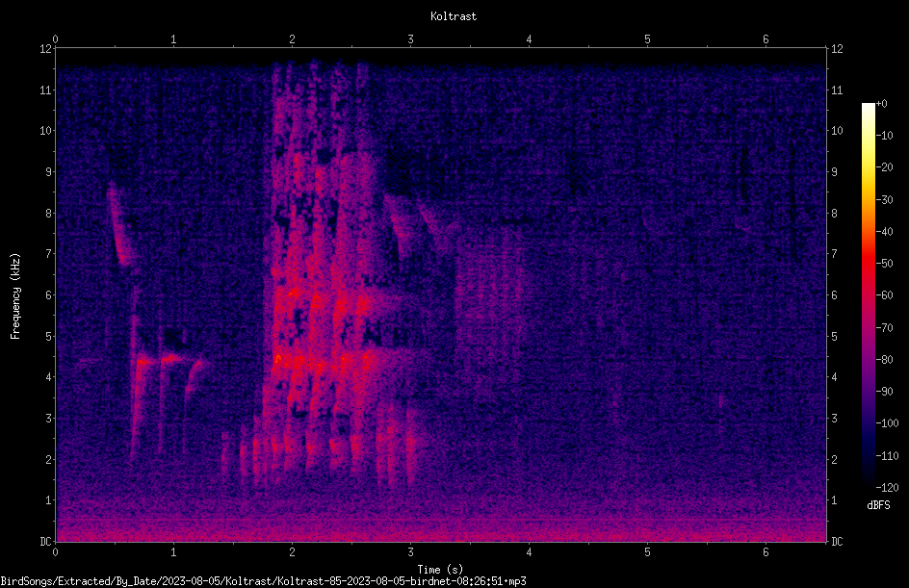Image resolution: width=909 pixels, height=588 pixels.
Task: Click the Frequency (kHz) axis label
Action: (15, 296)
